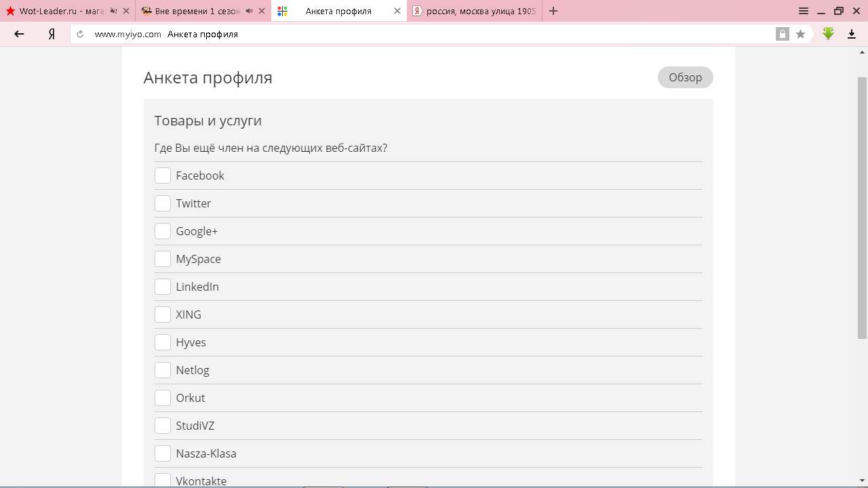Click the vertical page scrollbar thumb
The height and width of the screenshot is (488, 868).
(x=863, y=208)
